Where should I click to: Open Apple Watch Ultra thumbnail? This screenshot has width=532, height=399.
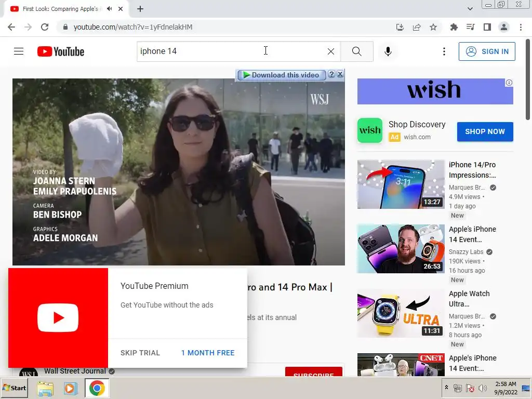point(401,313)
